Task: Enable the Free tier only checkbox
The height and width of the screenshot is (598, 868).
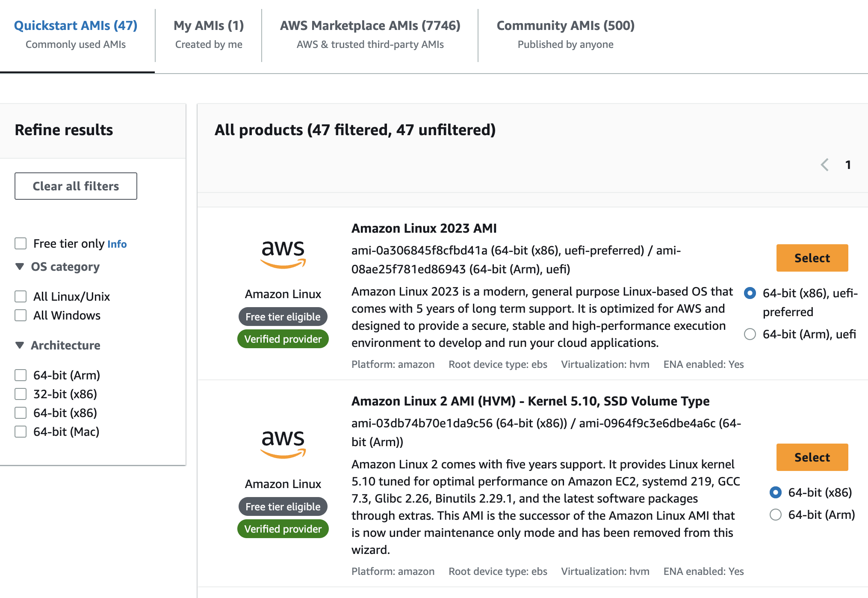Action: pyautogui.click(x=21, y=243)
